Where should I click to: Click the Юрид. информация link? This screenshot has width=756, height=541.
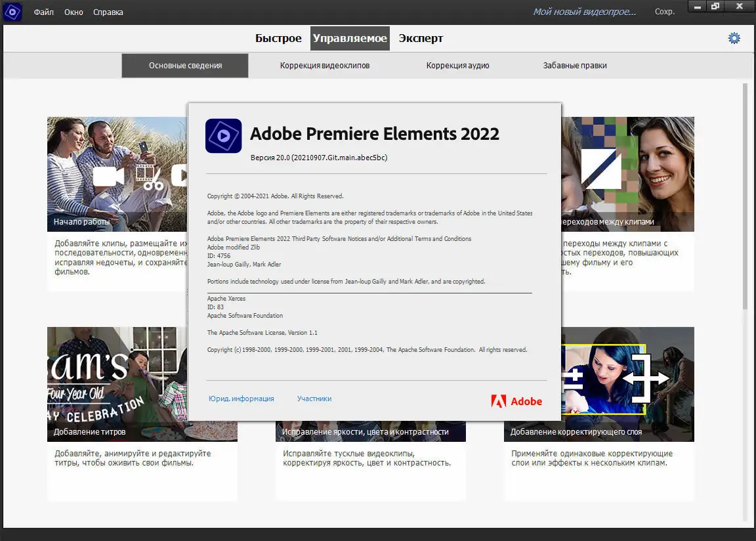pyautogui.click(x=241, y=399)
